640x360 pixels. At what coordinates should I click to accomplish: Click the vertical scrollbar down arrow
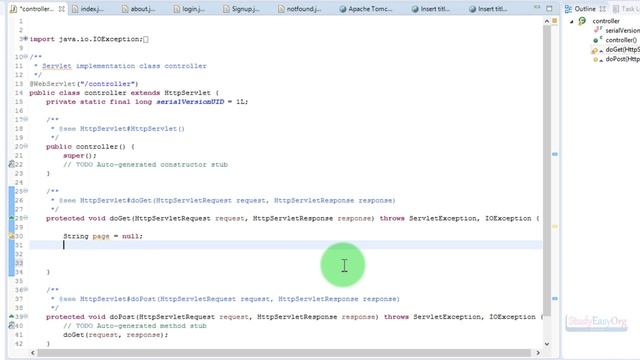pos(547,344)
